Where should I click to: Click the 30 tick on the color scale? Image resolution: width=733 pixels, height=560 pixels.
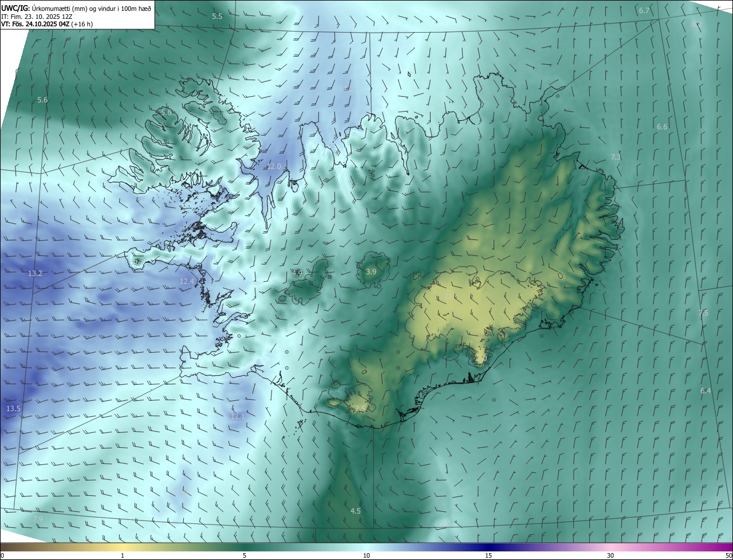(x=610, y=555)
